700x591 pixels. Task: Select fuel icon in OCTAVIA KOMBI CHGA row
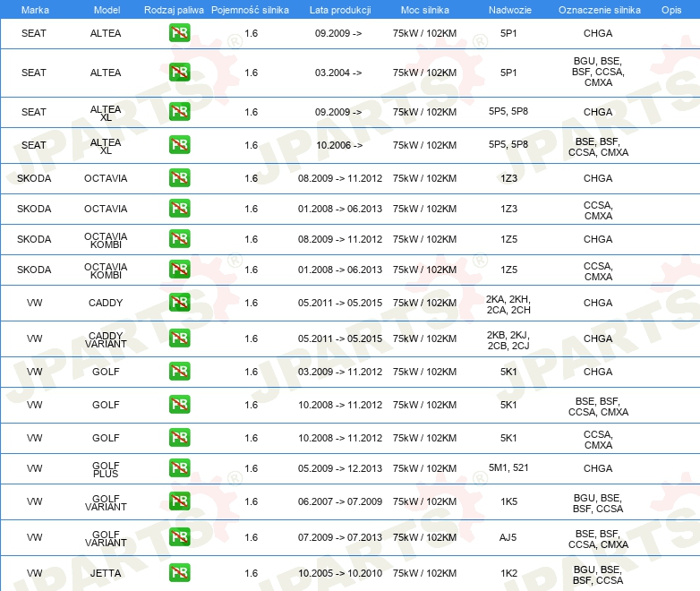179,239
